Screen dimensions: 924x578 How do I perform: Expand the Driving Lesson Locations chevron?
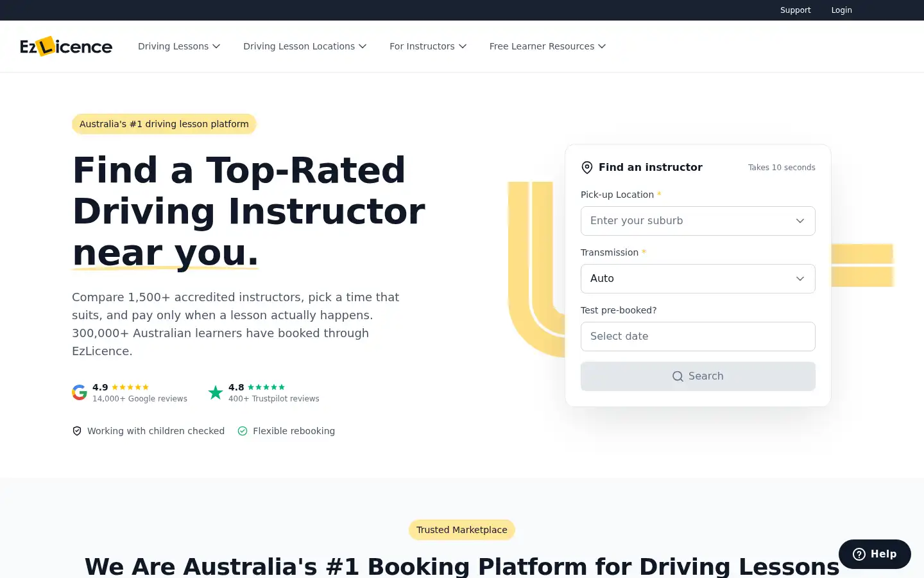[363, 46]
